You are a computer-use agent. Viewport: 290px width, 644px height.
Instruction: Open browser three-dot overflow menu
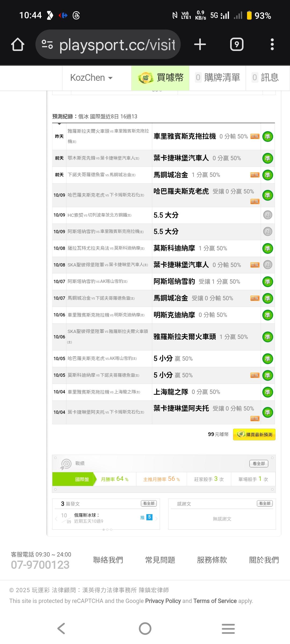(272, 44)
